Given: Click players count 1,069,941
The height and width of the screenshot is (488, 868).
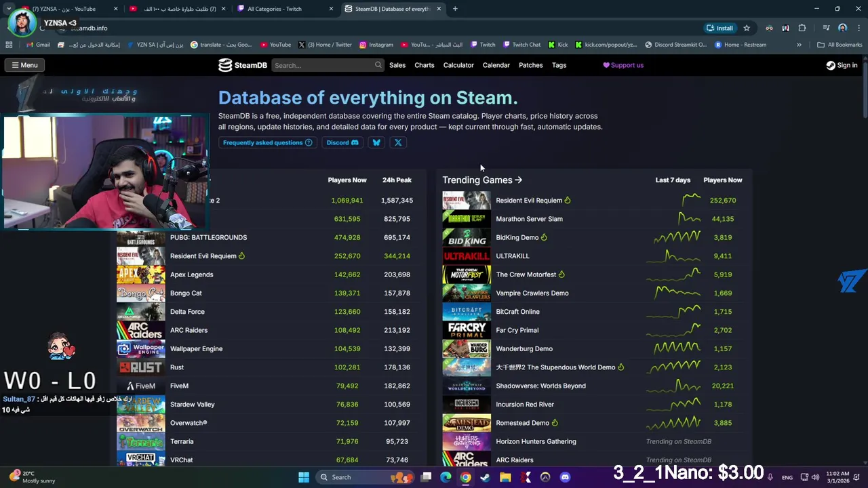Looking at the screenshot, I should [347, 201].
